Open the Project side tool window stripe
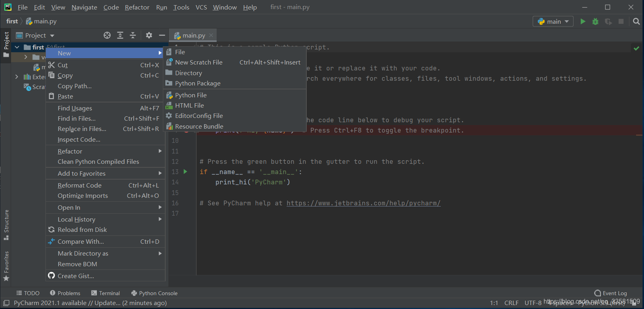Image resolution: width=644 pixels, height=309 pixels. 6,44
